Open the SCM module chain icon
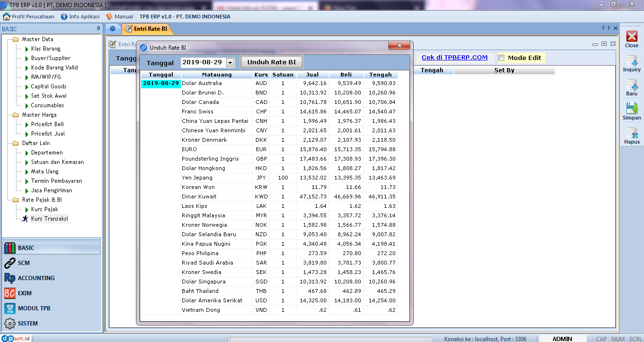The width and height of the screenshot is (644, 342). pos(10,263)
